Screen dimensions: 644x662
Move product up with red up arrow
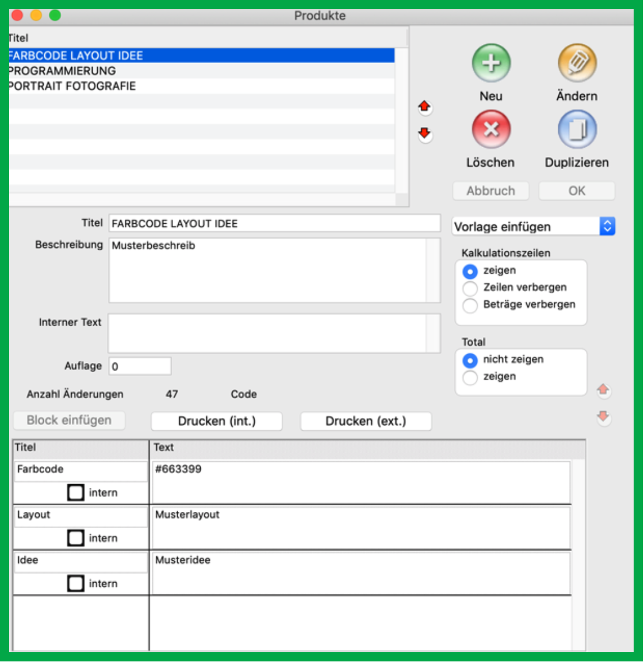[x=424, y=106]
